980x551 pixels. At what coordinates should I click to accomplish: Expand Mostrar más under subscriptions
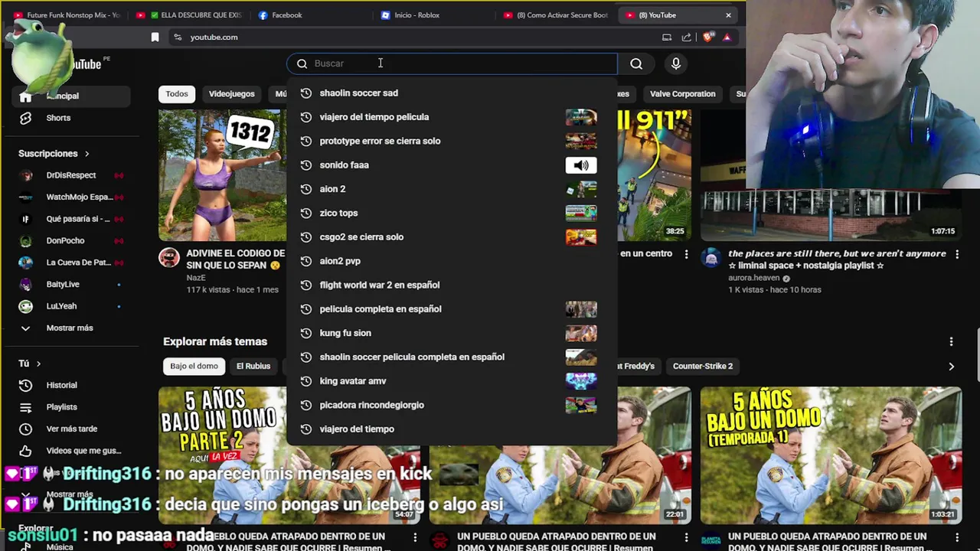(x=69, y=328)
